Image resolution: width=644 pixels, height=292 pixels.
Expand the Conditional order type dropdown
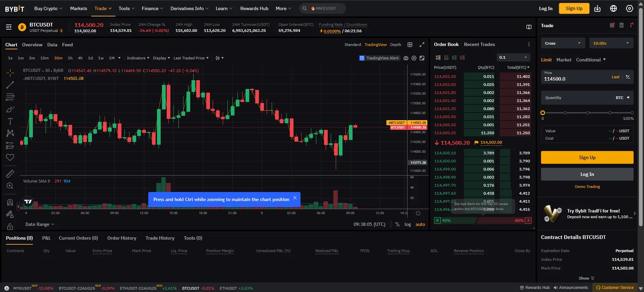[x=591, y=60]
